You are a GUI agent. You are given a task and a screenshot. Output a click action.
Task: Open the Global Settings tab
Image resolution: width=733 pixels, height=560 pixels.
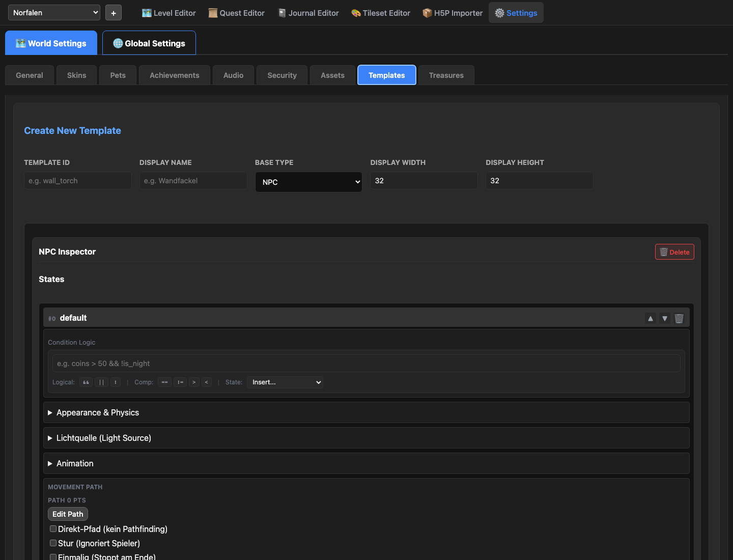[x=149, y=43]
